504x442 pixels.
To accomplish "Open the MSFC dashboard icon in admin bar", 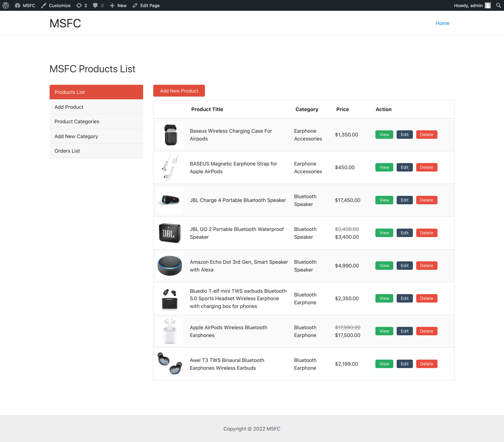I will click(18, 5).
